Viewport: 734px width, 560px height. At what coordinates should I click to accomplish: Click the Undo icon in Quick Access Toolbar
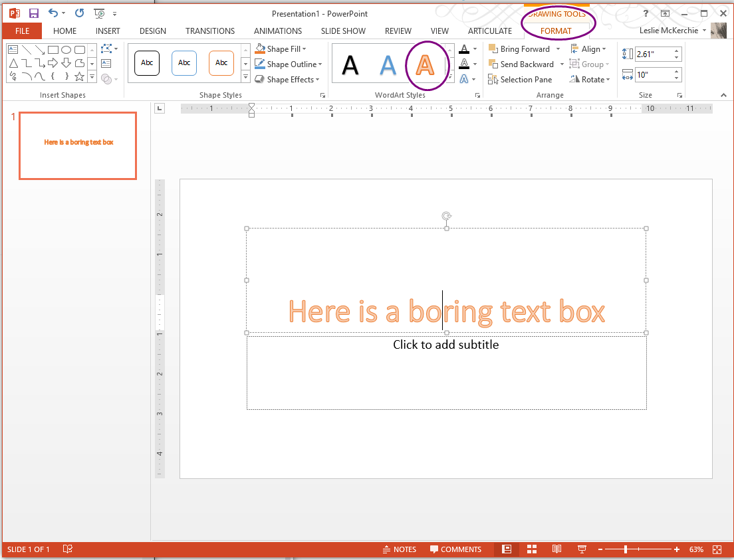(x=51, y=13)
